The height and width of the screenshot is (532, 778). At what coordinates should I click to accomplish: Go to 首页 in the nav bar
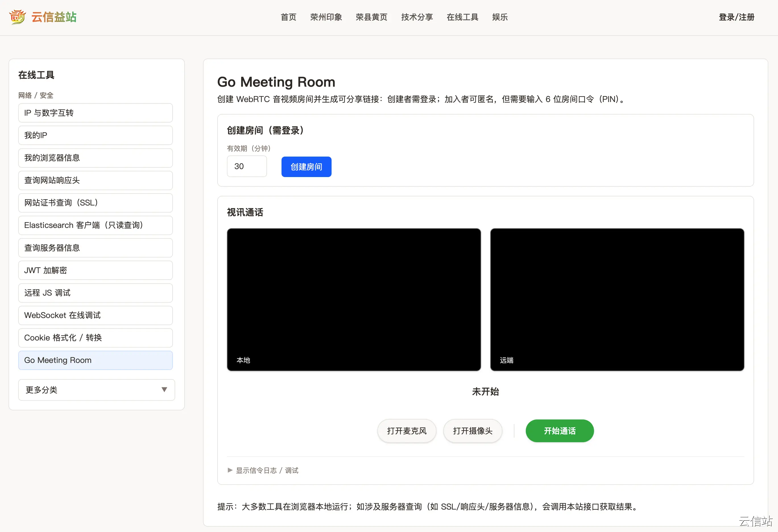pos(288,17)
